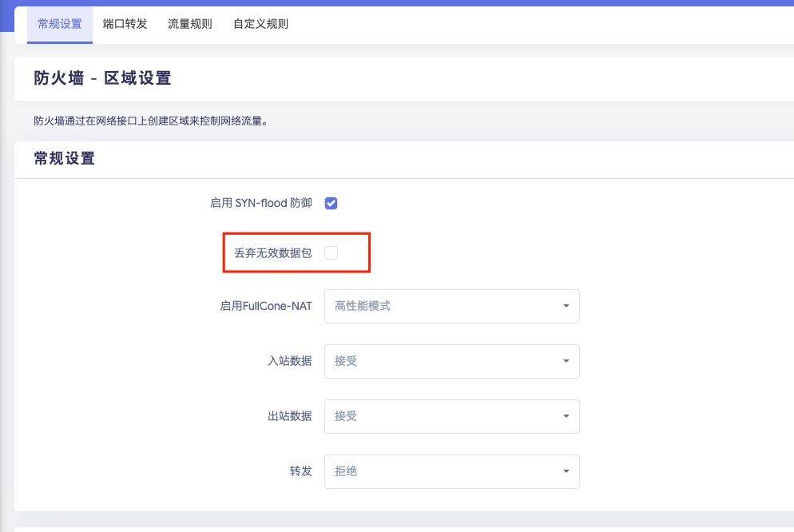Click the 丢弃无效数据包 label
Image resolution: width=794 pixels, height=532 pixels.
click(273, 253)
